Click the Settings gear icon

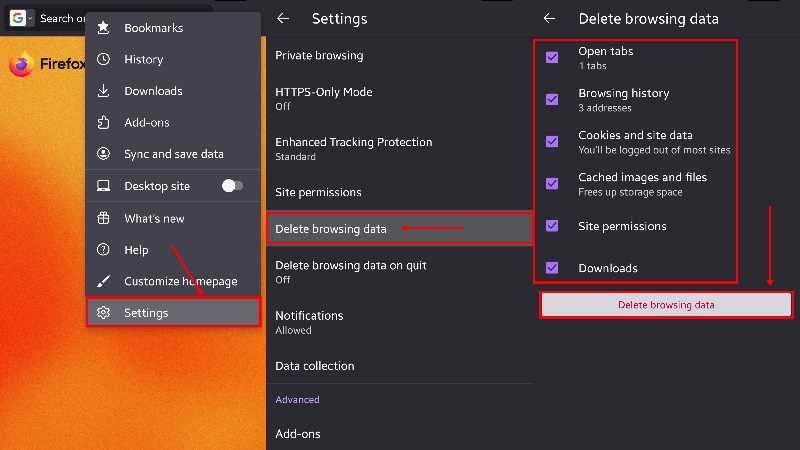(103, 313)
